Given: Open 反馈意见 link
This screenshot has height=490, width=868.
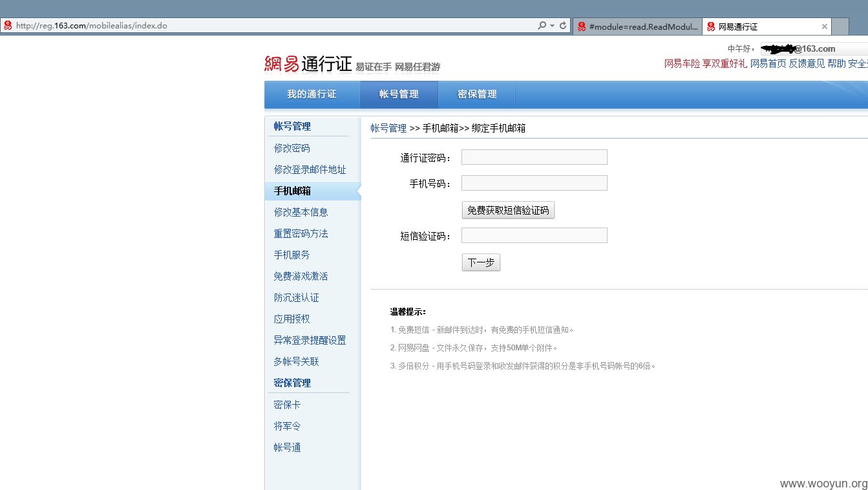Looking at the screenshot, I should 807,63.
